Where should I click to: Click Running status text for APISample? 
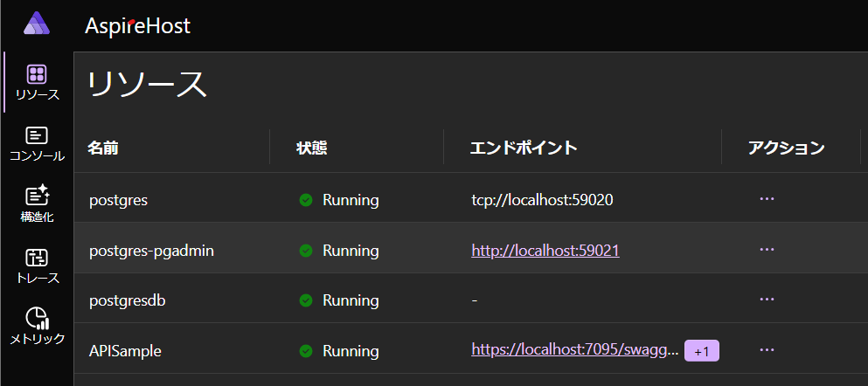tap(351, 350)
